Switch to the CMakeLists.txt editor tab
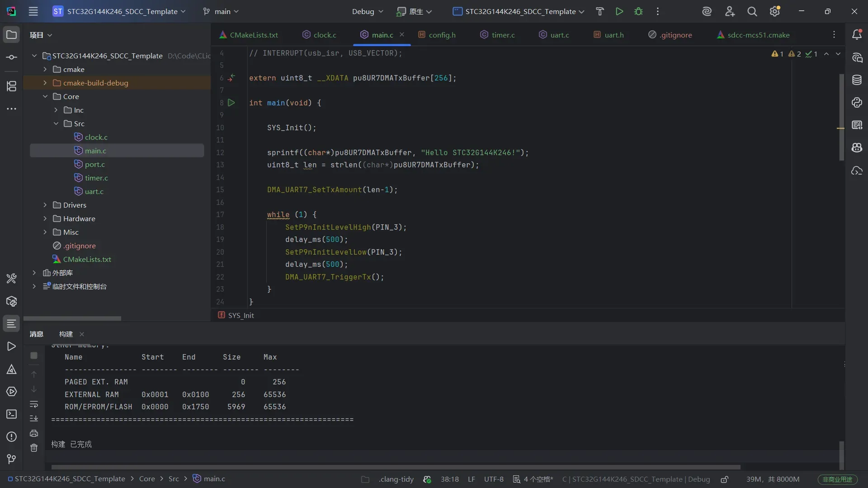This screenshot has height=488, width=868. pos(254,35)
